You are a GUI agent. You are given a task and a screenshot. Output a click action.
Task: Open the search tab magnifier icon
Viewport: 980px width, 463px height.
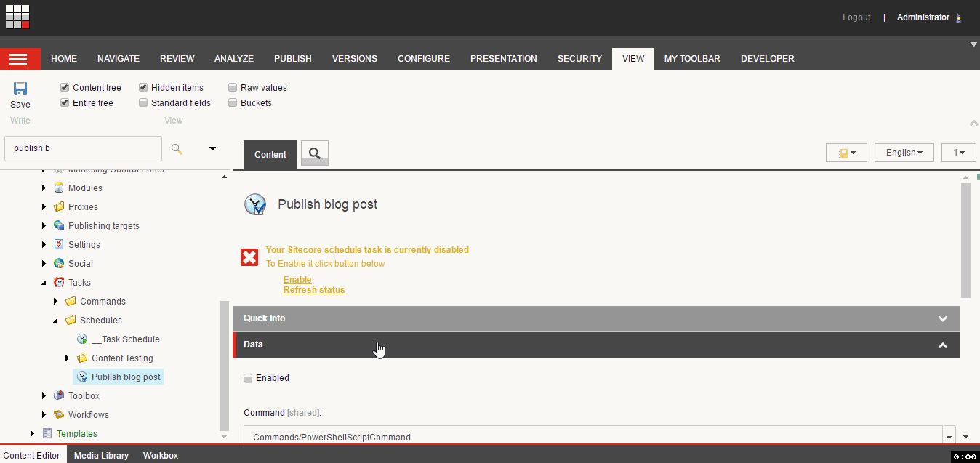315,153
